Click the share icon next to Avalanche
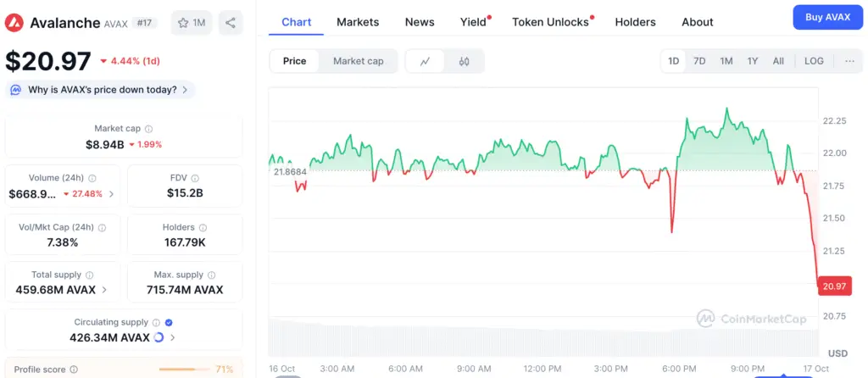This screenshot has width=868, height=378. (x=231, y=23)
